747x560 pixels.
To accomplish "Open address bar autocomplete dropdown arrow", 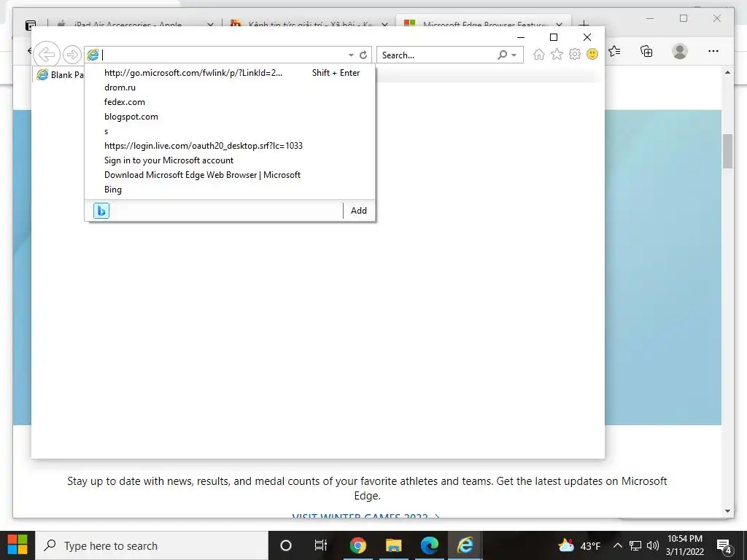I will [x=351, y=55].
